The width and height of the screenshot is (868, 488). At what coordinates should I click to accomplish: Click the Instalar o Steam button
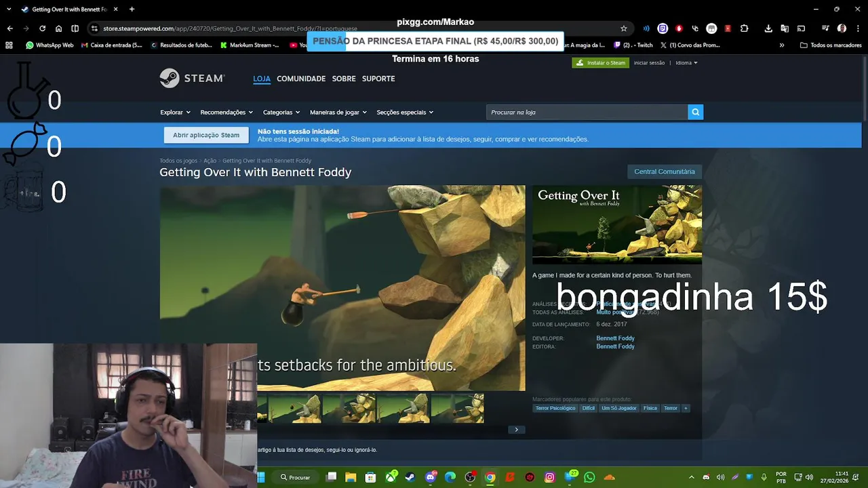pos(601,63)
